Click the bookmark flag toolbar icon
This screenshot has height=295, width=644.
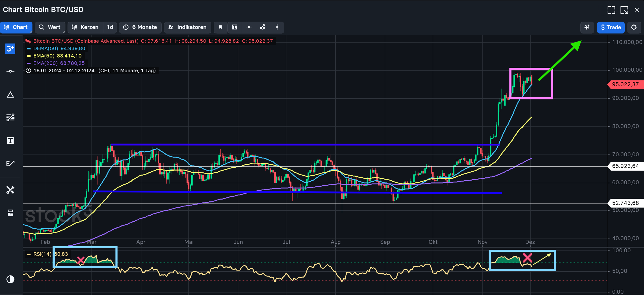tap(221, 27)
